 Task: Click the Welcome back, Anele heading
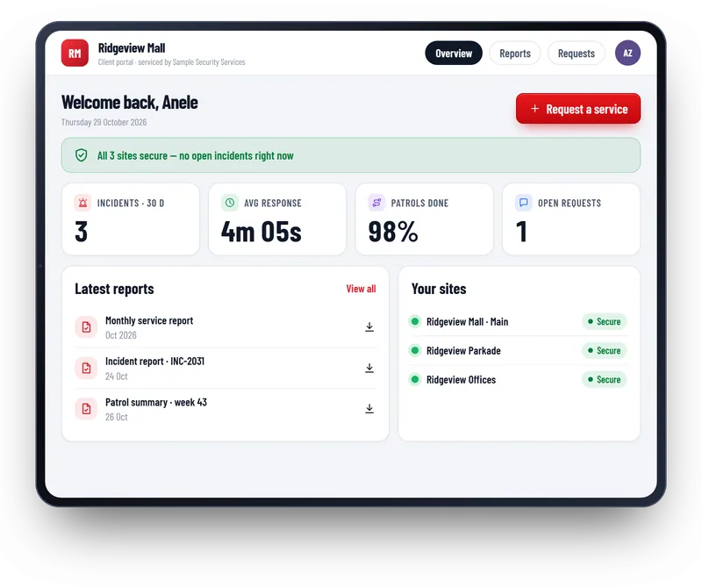tap(130, 103)
